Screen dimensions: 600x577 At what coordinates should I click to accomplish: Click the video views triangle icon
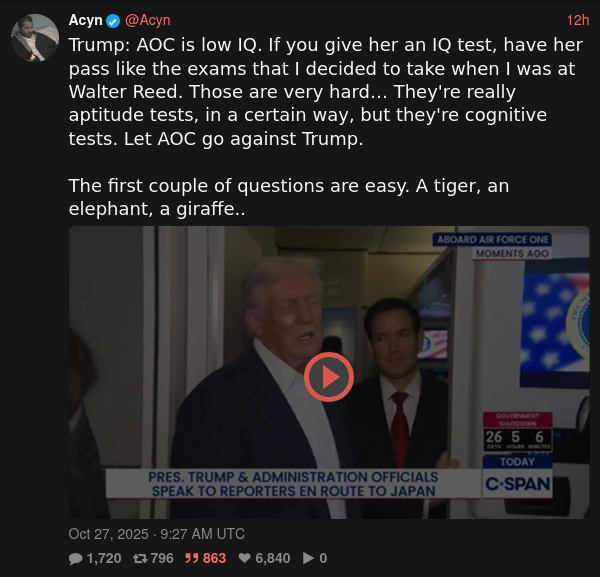pos(308,558)
